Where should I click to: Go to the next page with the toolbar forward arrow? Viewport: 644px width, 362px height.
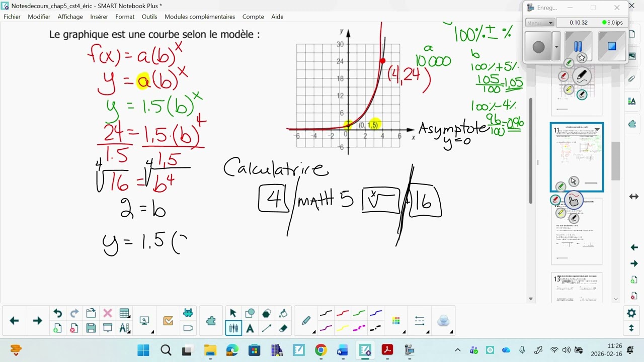[x=37, y=321]
